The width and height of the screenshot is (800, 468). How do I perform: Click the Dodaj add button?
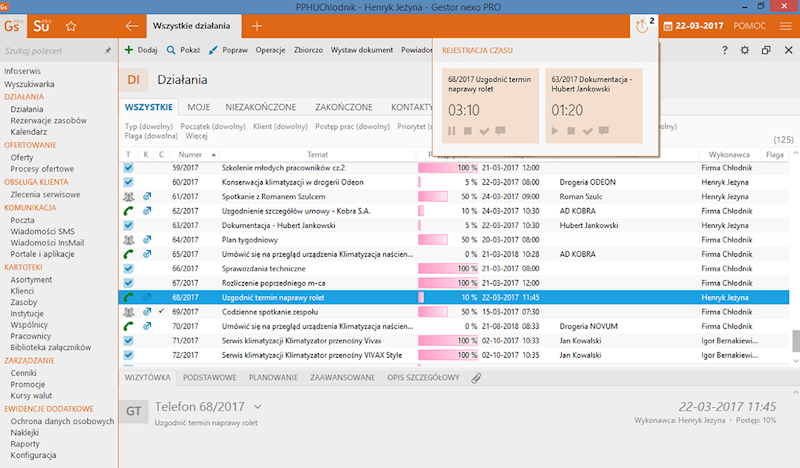141,50
